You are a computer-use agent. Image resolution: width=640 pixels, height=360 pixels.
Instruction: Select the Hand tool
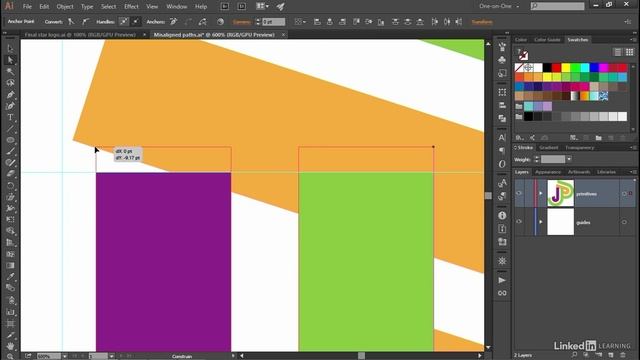[x=10, y=346]
